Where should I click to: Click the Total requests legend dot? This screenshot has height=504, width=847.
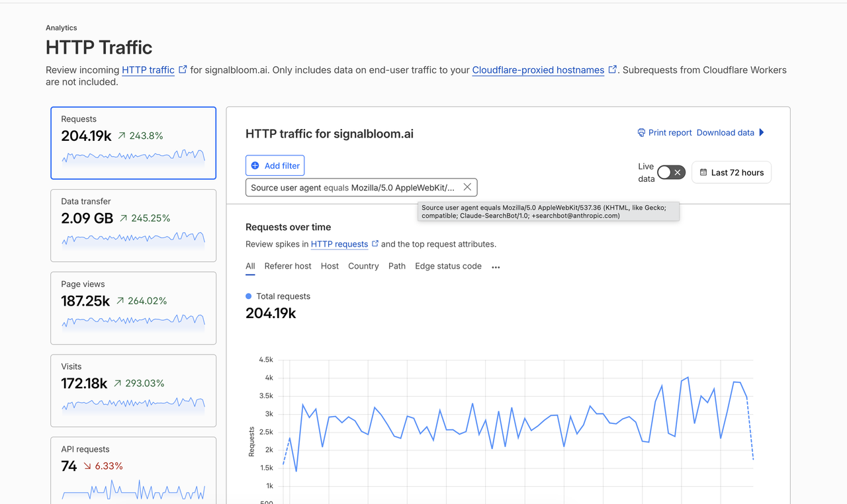(249, 296)
